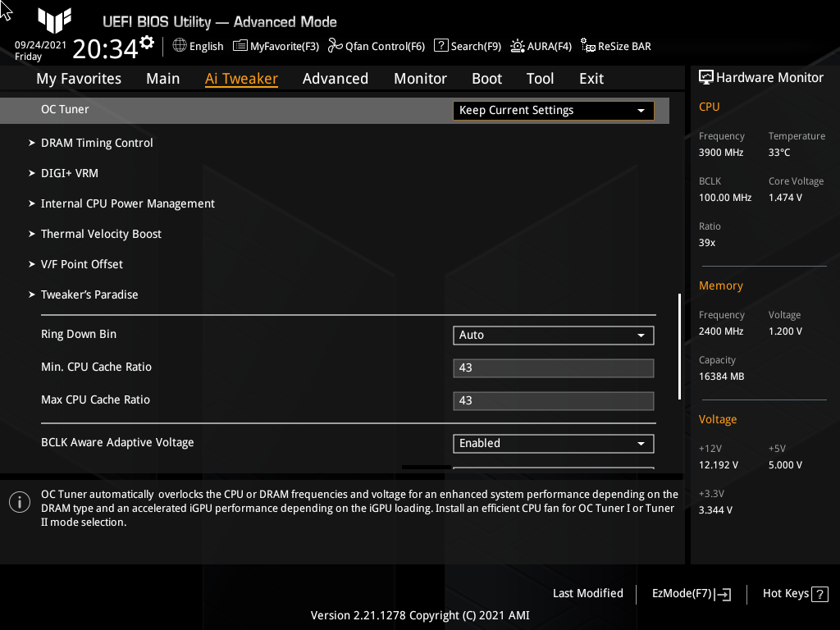The height and width of the screenshot is (630, 840).
Task: Click Last Modified button
Action: 587,594
